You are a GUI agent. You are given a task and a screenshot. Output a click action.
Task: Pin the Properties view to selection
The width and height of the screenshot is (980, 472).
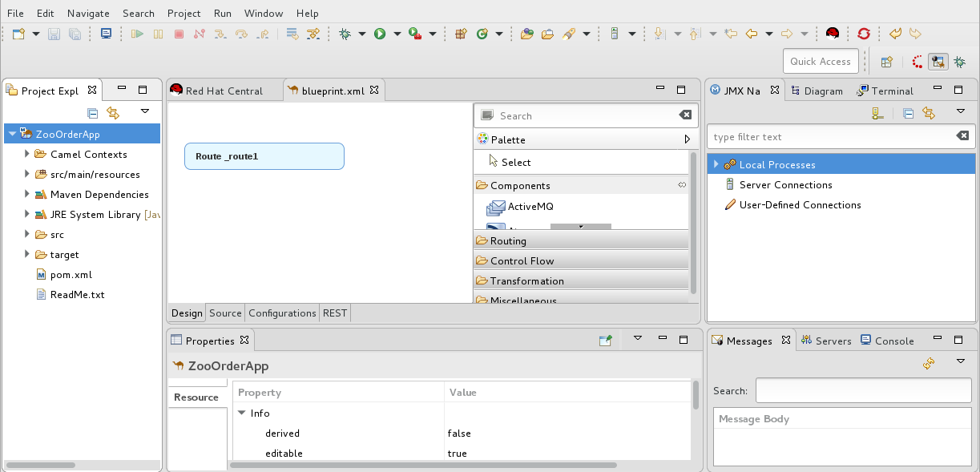tap(606, 341)
